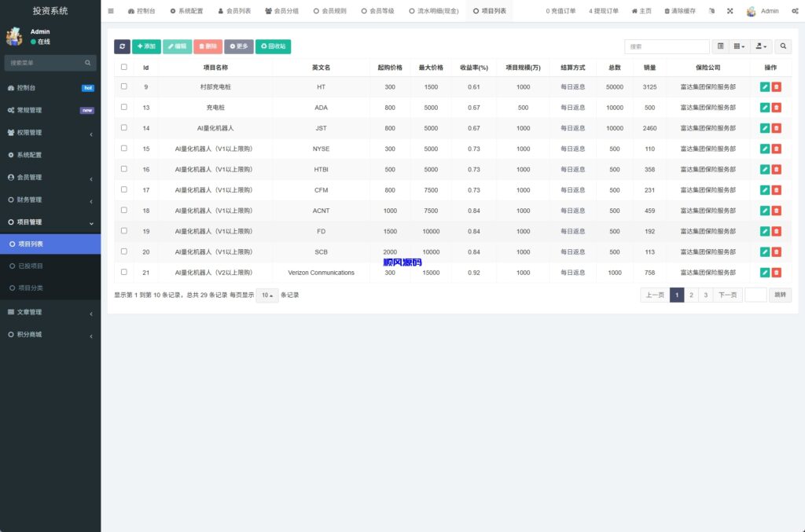The height and width of the screenshot is (532, 805).
Task: Select checkbox for row Id 20
Action: (123, 251)
